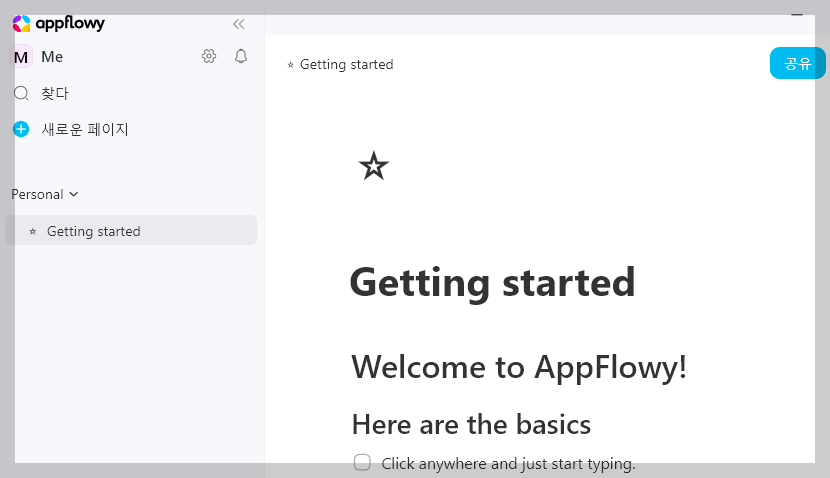Click the search magnifier icon
The image size is (830, 478).
point(21,94)
